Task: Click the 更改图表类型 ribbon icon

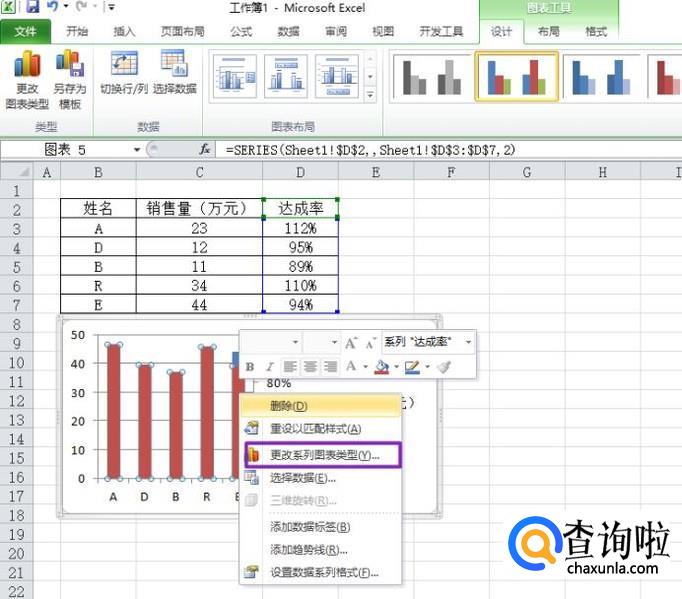Action: pyautogui.click(x=26, y=80)
